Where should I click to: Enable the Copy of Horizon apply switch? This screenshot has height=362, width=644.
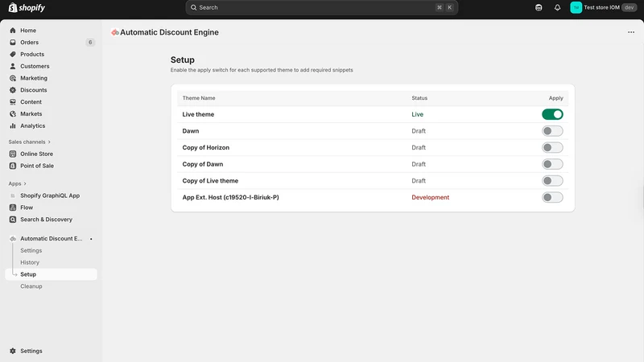[552, 147]
